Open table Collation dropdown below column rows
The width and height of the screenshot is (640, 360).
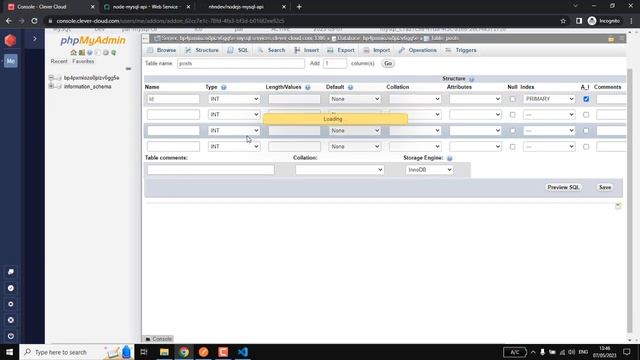tap(340, 170)
